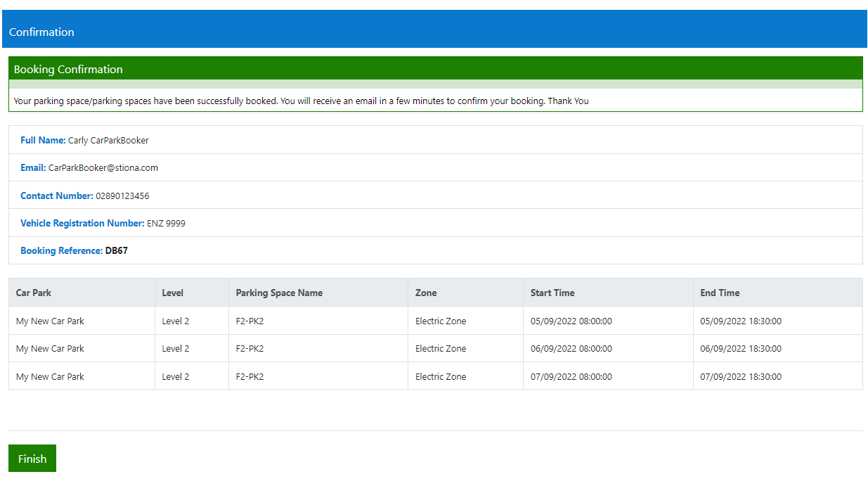Click Electric Zone in the 06/09/2022 row
This screenshot has height=486, width=868.
tap(441, 348)
